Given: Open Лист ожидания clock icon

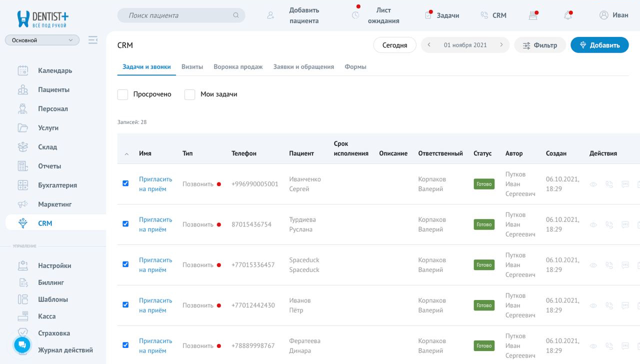Looking at the screenshot, I should tap(355, 15).
